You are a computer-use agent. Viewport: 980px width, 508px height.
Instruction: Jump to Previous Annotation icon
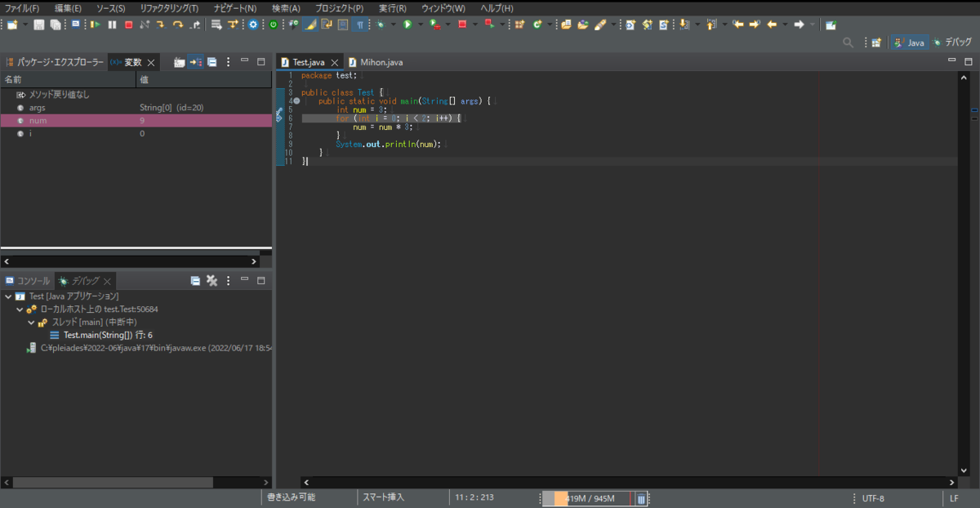[710, 25]
